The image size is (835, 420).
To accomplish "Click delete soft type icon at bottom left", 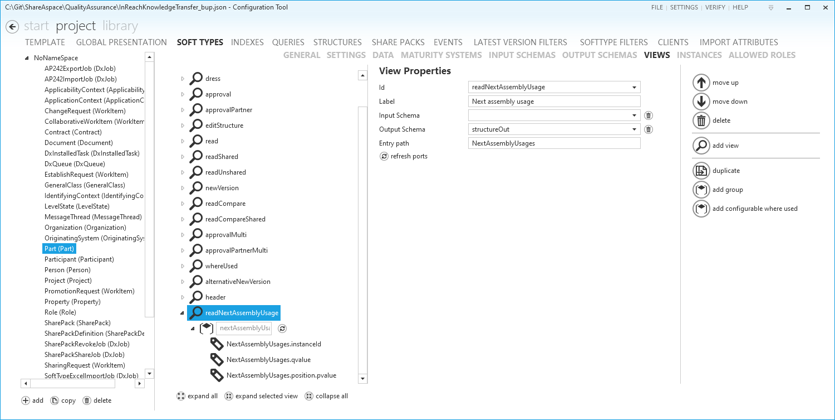I will [87, 400].
